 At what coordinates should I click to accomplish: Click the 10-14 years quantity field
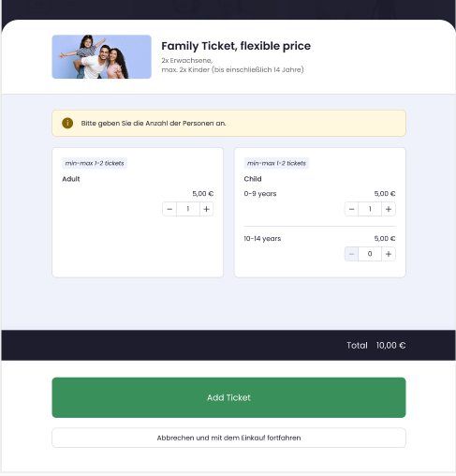[370, 254]
